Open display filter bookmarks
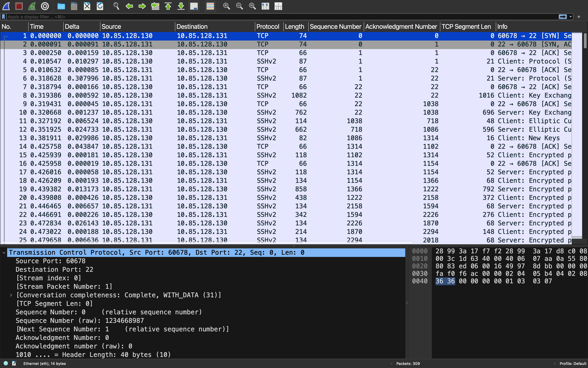 [3, 17]
